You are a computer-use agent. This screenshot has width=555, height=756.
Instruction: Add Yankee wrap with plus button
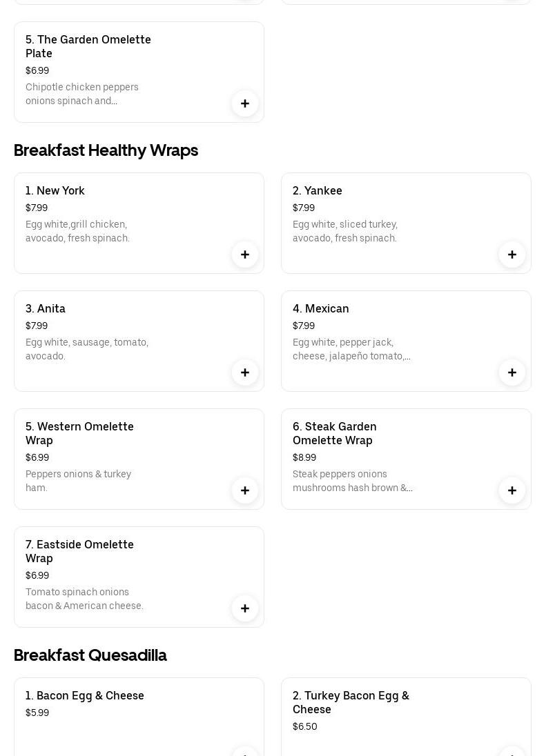(x=512, y=255)
